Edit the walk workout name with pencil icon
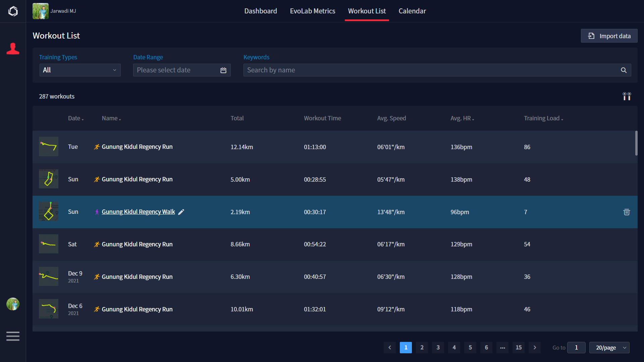This screenshot has height=362, width=644. tap(181, 212)
